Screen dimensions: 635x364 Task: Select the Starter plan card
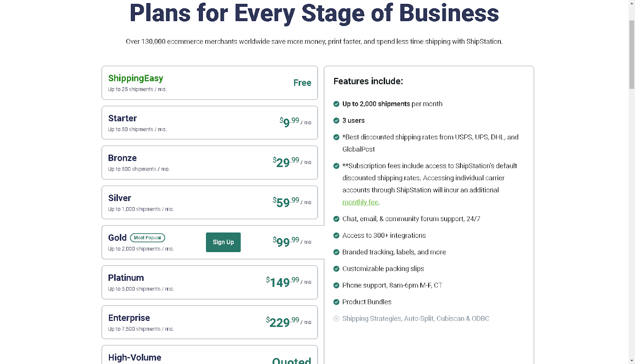(x=210, y=123)
